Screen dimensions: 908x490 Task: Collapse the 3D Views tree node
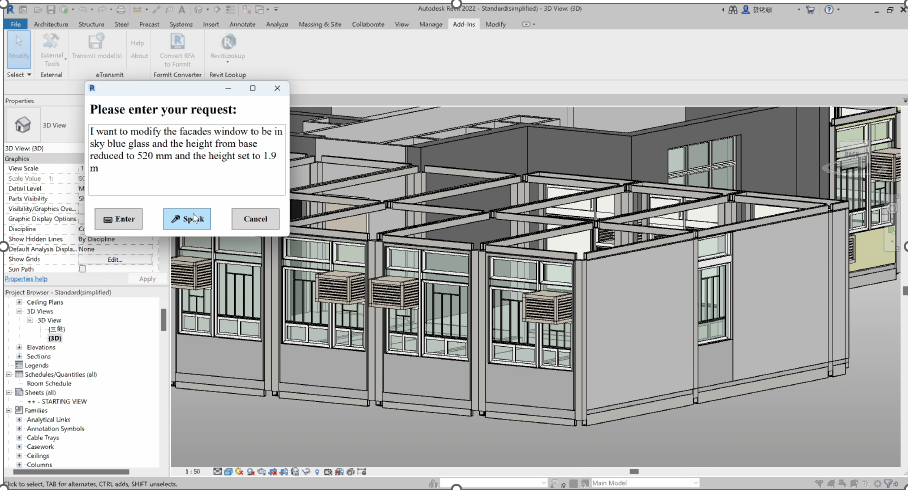pyautogui.click(x=19, y=311)
